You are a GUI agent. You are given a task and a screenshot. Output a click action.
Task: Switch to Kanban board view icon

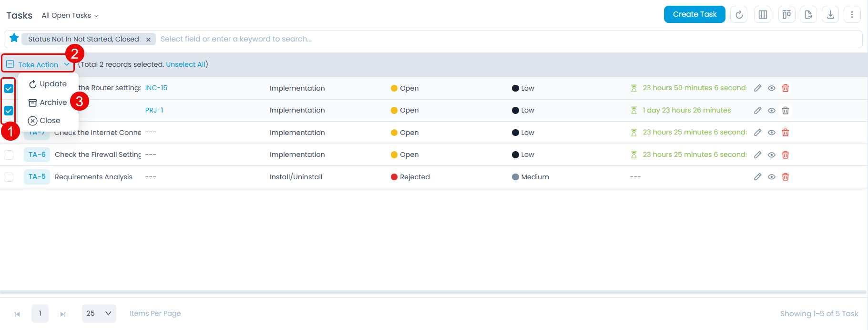coord(786,15)
